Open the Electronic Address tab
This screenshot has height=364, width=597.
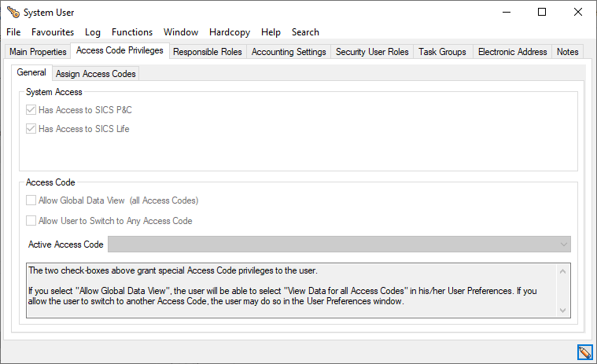coord(513,52)
